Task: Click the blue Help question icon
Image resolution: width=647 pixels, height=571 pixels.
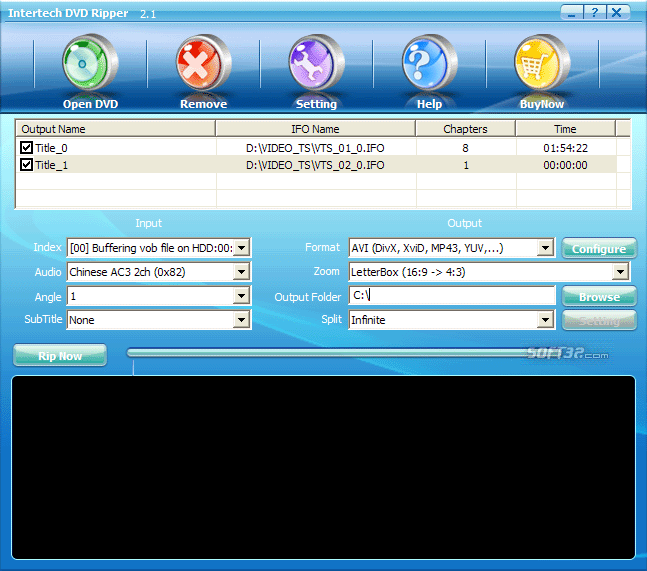Action: [430, 63]
